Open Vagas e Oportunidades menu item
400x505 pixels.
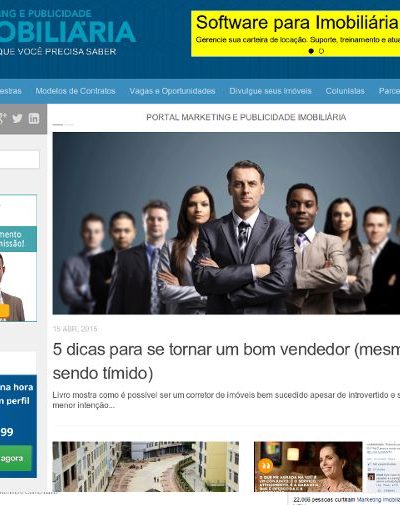pos(172,91)
